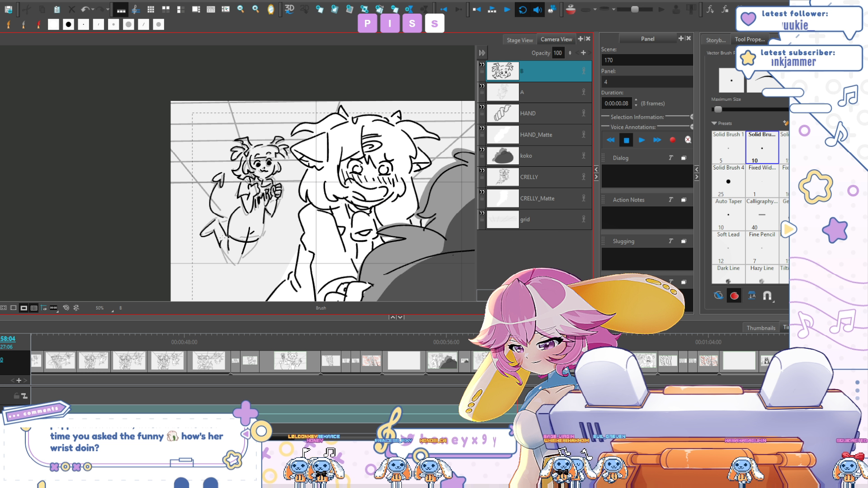The height and width of the screenshot is (488, 868).
Task: Click the Cut scissors icon
Action: [27, 9]
